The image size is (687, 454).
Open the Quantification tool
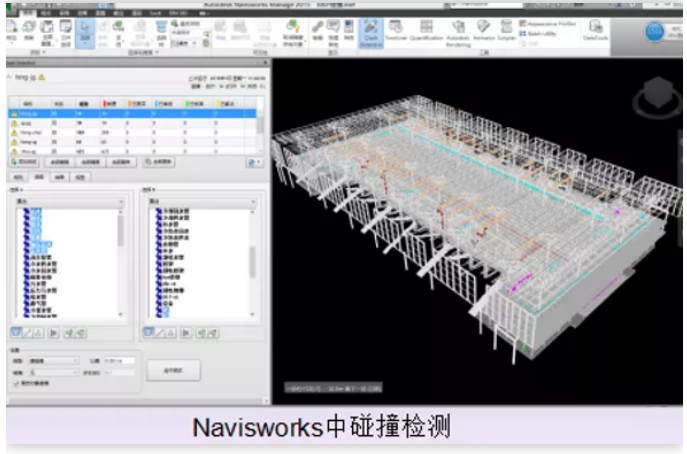pyautogui.click(x=426, y=31)
